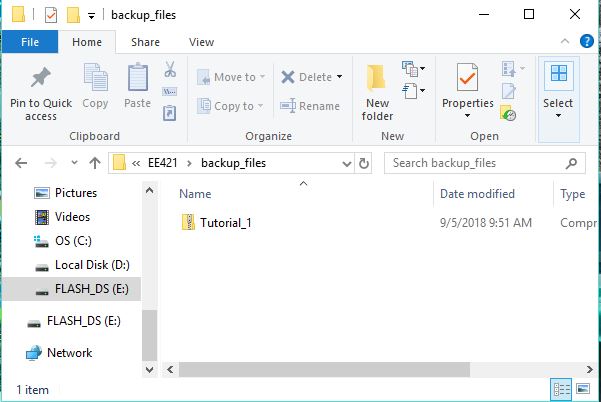Viewport: 601px width, 402px height.
Task: Open the File menu tab
Action: 30,42
